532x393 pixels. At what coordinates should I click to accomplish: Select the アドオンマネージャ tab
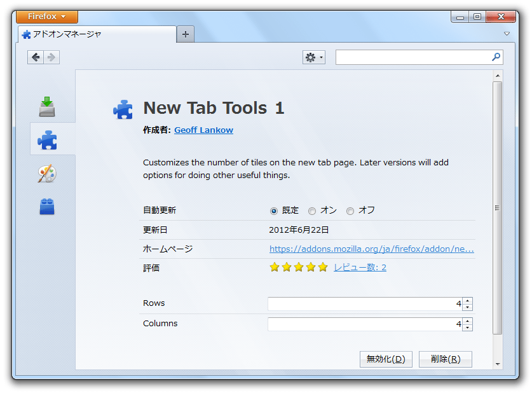[97, 34]
